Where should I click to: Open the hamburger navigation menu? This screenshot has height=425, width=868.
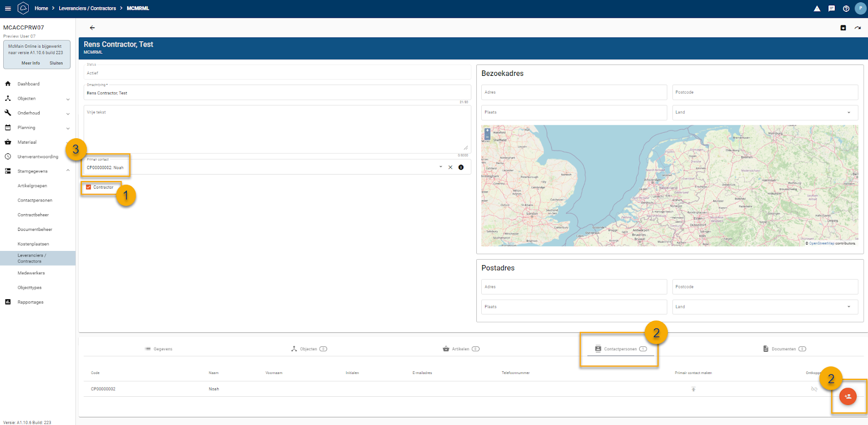point(8,9)
